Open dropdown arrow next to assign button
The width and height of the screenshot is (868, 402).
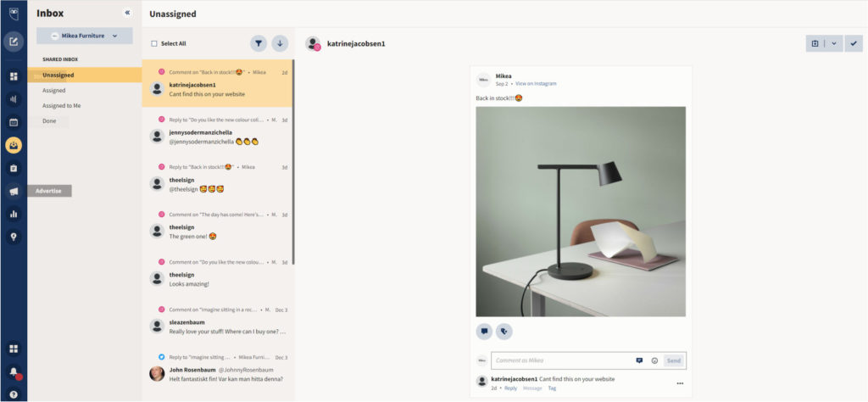(x=833, y=43)
